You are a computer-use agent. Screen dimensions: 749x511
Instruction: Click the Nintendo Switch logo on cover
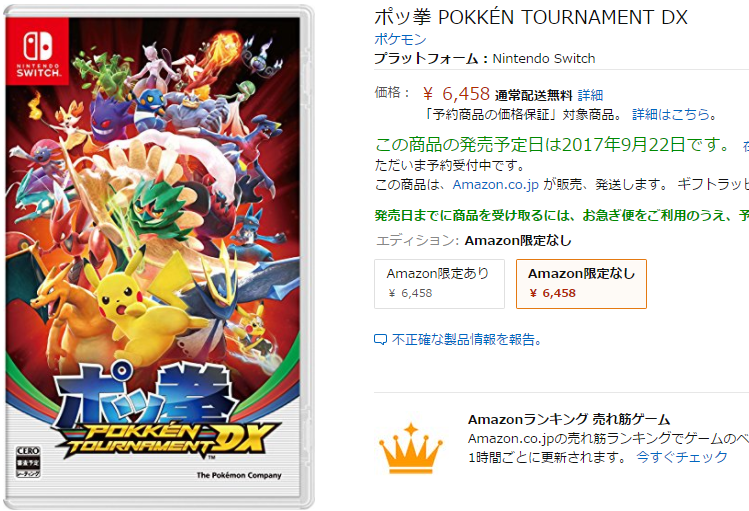37,51
